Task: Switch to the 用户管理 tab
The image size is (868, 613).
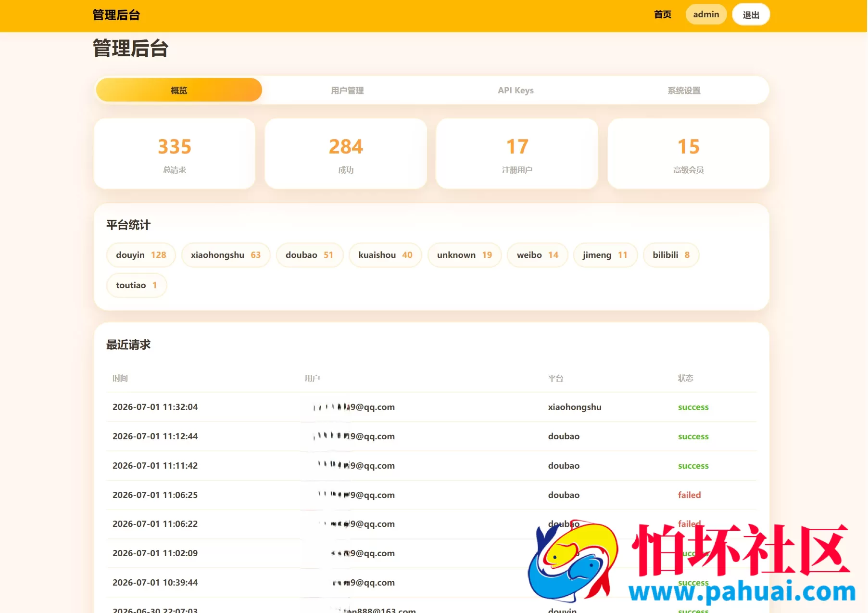Action: point(347,90)
